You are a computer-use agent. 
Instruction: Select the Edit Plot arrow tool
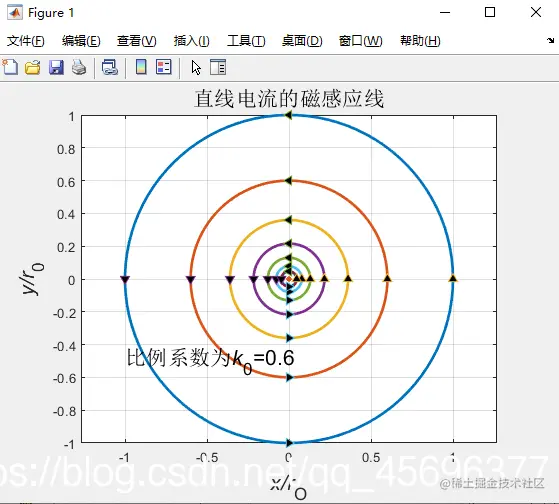196,67
